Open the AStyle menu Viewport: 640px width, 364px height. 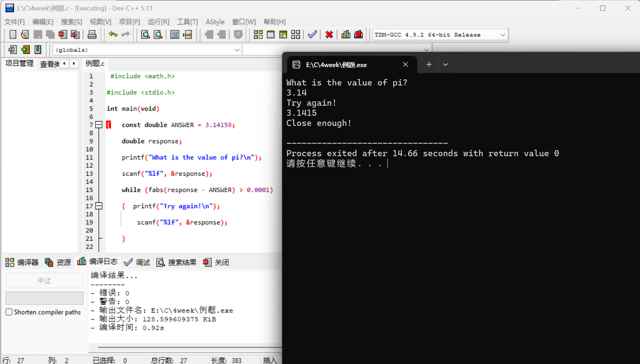point(215,22)
